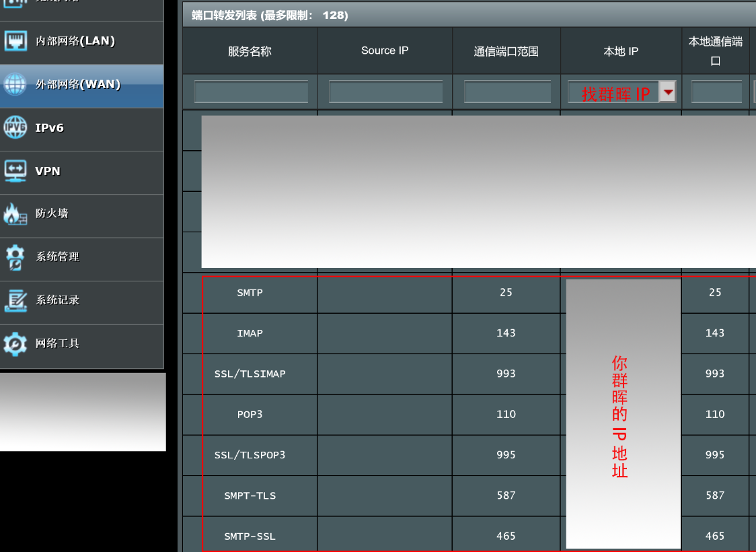
Task: Click the Source IP filter field
Action: tap(384, 92)
